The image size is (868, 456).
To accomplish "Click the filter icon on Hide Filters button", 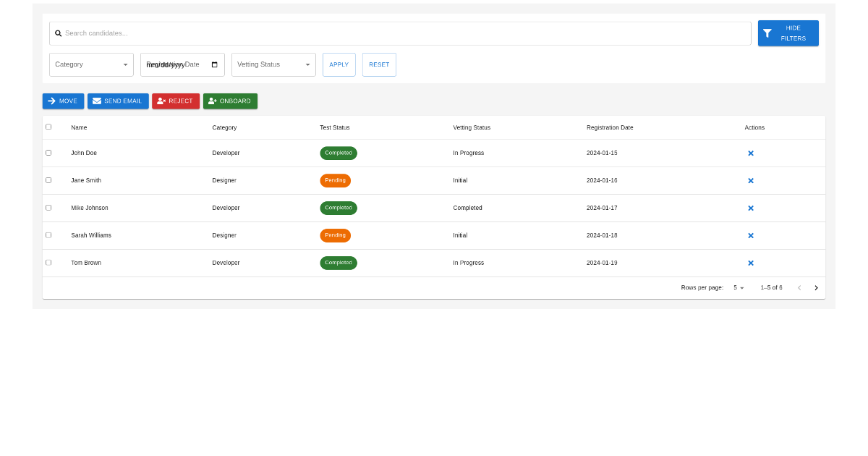I will [767, 33].
